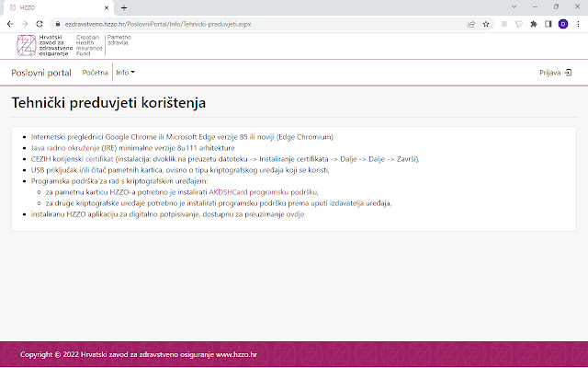
Task: Click the Prijava sign-in arrow icon
Action: click(x=569, y=73)
